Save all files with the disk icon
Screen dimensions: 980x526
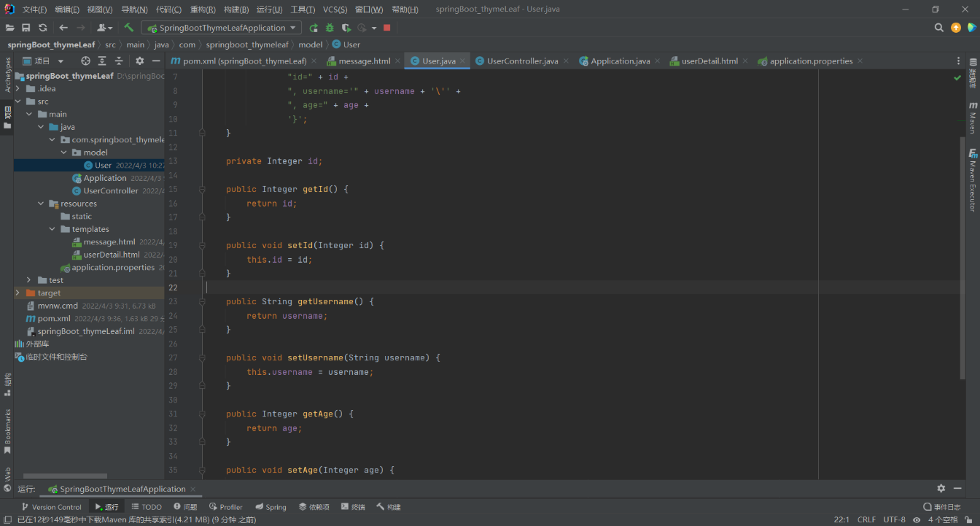click(x=26, y=28)
